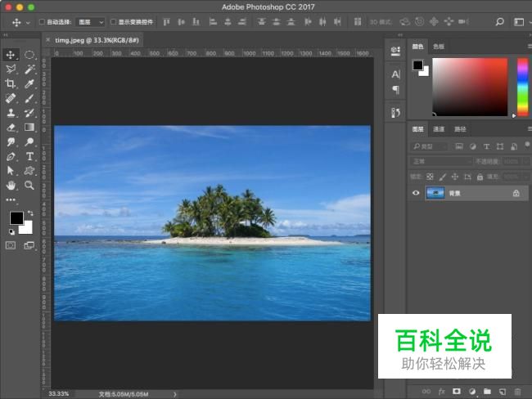Enable the 显示变换控件 checkbox
The height and width of the screenshot is (399, 532).
click(114, 22)
